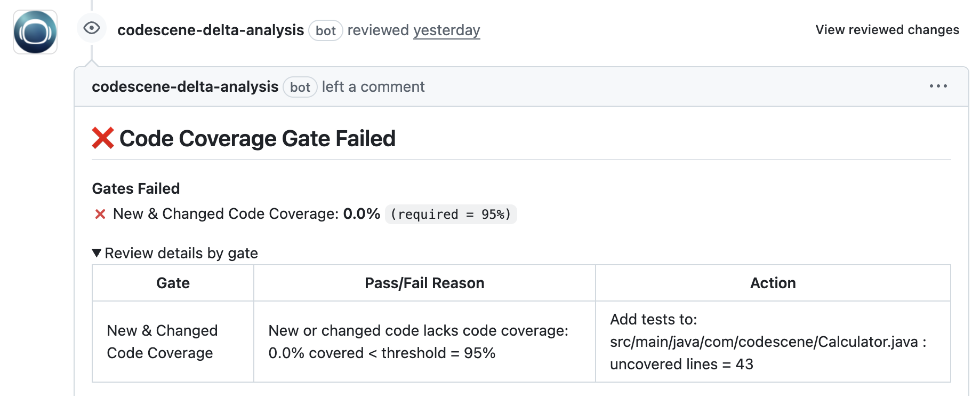
Task: Click the yesterday timestamp link
Action: coord(446,30)
